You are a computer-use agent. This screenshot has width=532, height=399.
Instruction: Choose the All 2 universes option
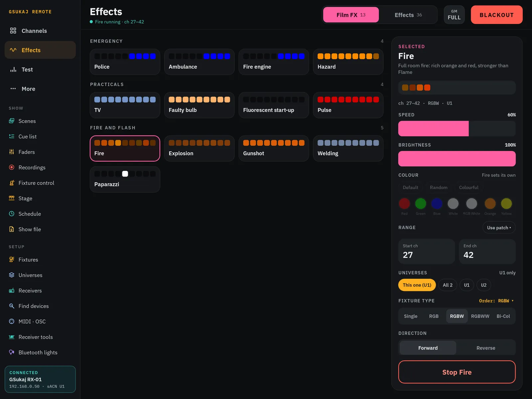(448, 285)
